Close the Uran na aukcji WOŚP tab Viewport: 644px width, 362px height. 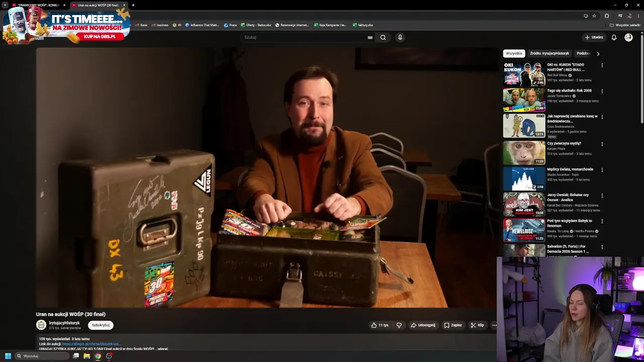click(124, 5)
